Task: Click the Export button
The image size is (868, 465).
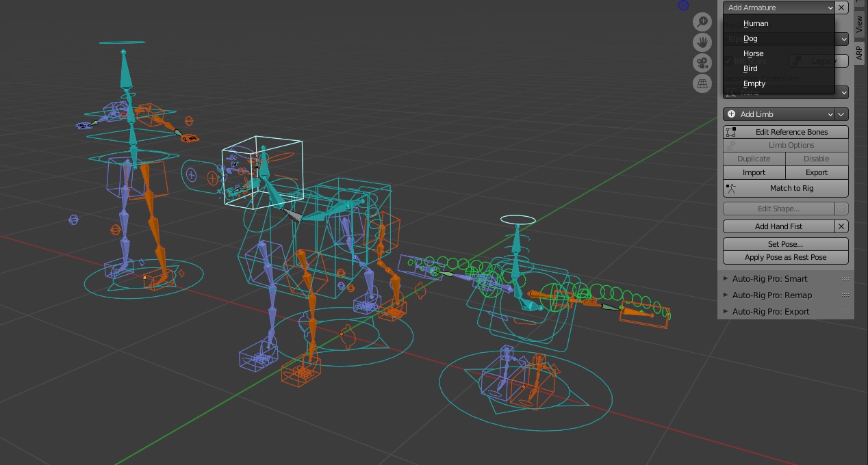Action: click(817, 172)
